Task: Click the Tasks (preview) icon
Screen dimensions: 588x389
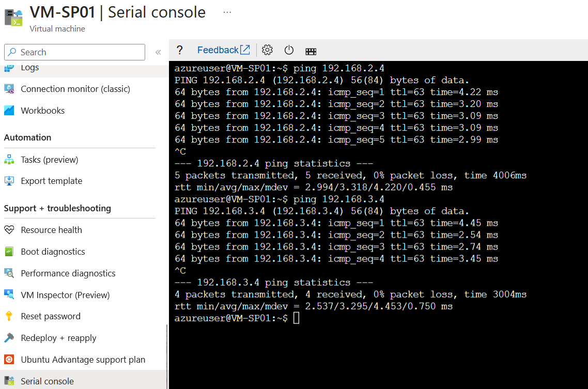Action: (x=9, y=160)
